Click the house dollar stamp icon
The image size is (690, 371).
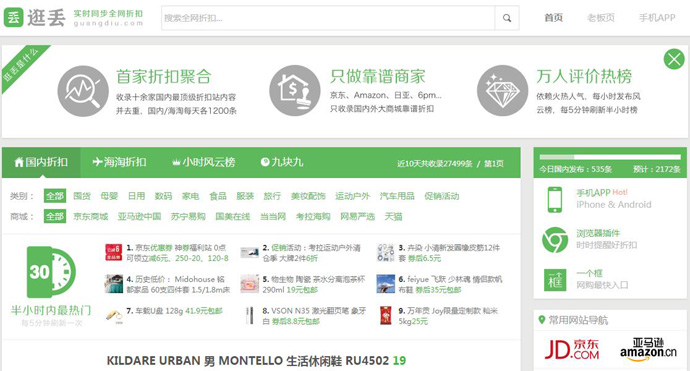(294, 91)
